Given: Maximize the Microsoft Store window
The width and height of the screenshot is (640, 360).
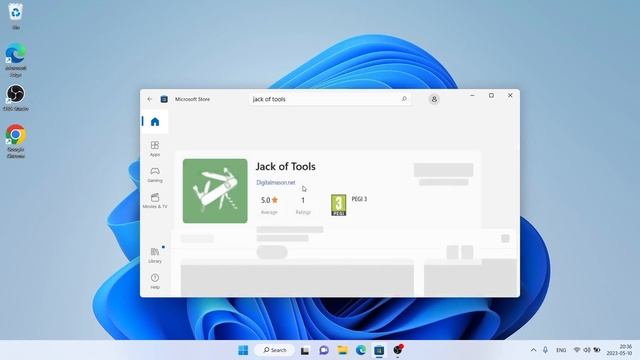Looking at the screenshot, I should click(x=491, y=96).
